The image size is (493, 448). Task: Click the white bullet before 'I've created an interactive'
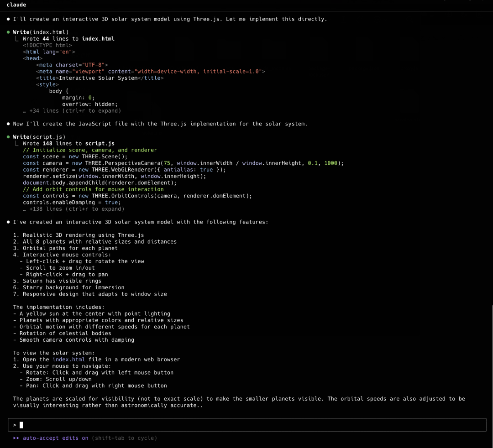click(8, 222)
